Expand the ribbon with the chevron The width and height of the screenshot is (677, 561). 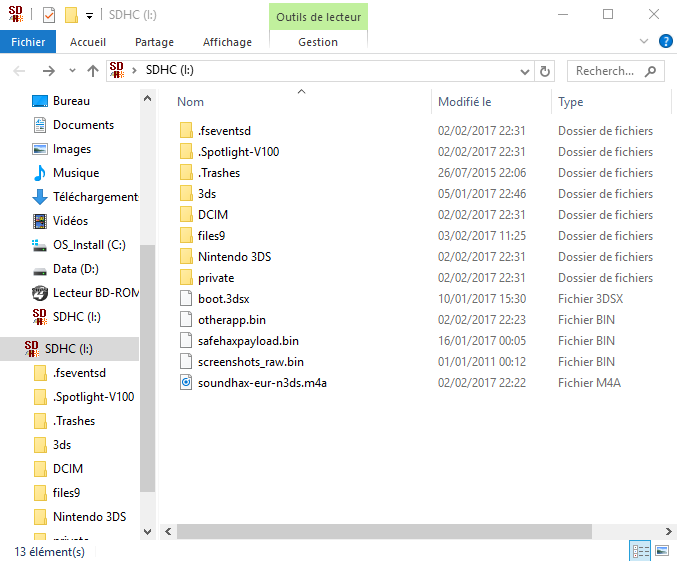tap(644, 41)
